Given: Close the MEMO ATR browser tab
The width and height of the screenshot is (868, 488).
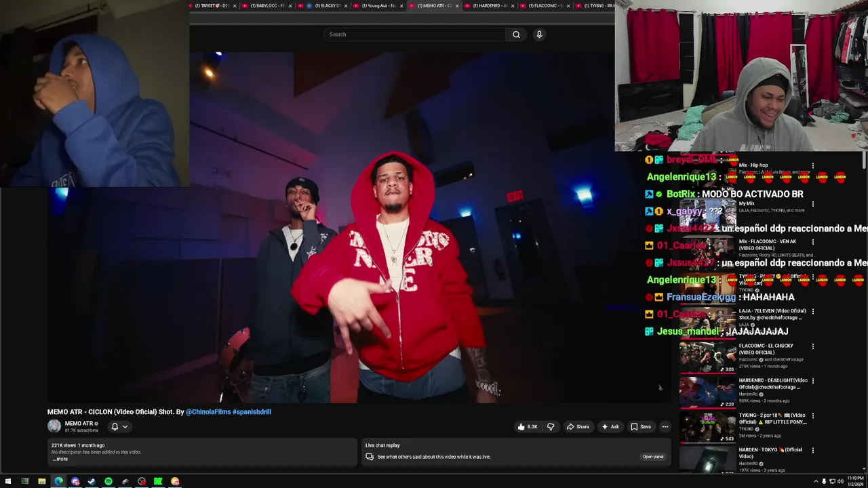Looking at the screenshot, I should pyautogui.click(x=457, y=5).
